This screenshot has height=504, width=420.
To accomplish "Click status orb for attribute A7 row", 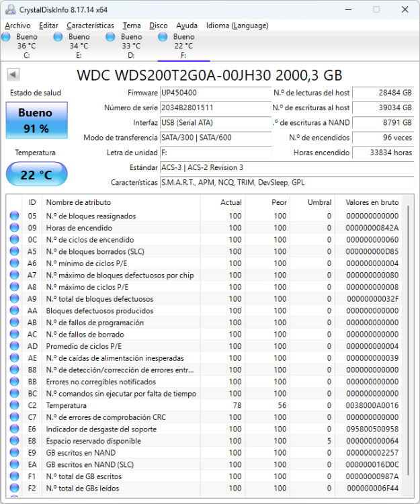I will pyautogui.click(x=15, y=275).
